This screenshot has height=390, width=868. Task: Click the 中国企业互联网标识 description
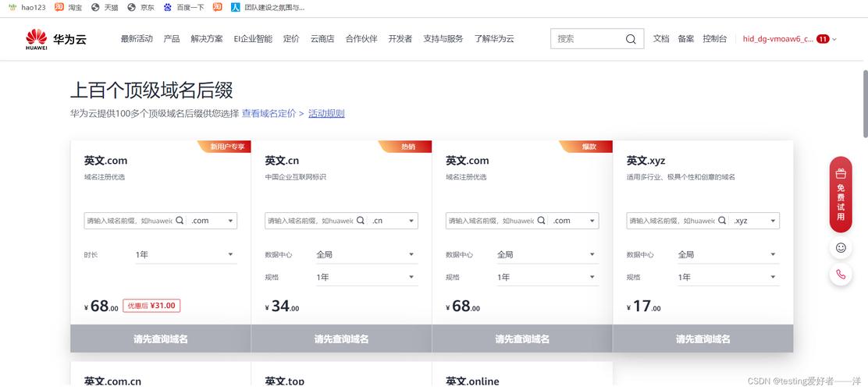pyautogui.click(x=295, y=177)
